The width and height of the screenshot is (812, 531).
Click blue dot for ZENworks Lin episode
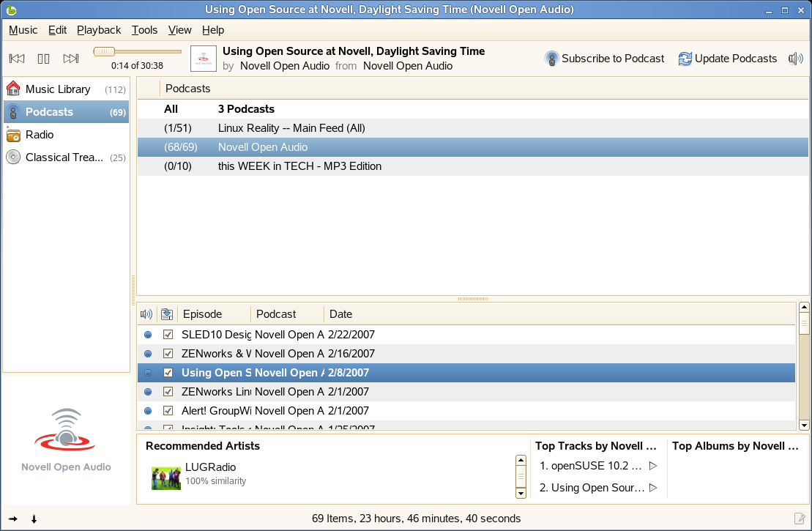click(148, 392)
